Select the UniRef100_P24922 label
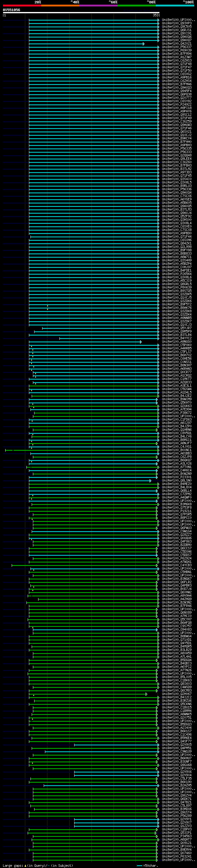Screen dimensions: 197x868 (177, 104)
